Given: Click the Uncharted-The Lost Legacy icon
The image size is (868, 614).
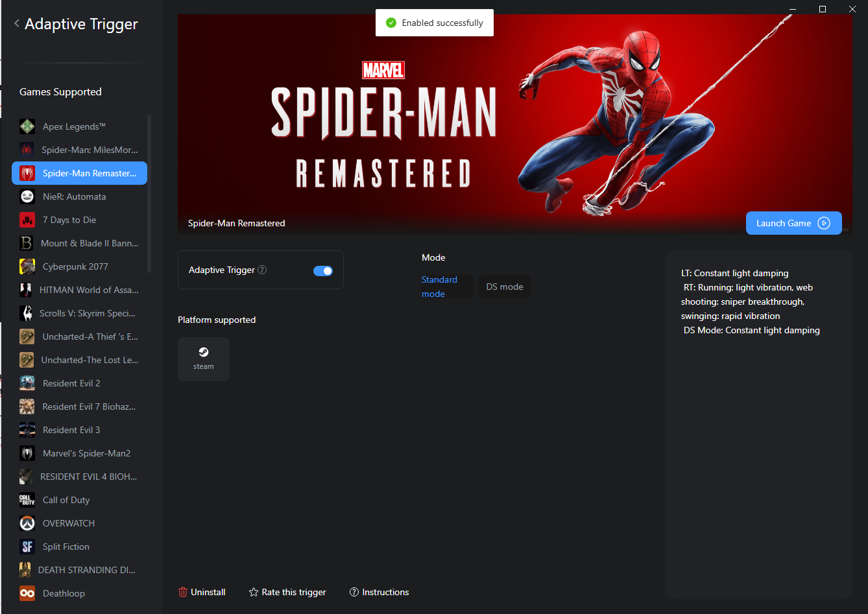Looking at the screenshot, I should [27, 360].
